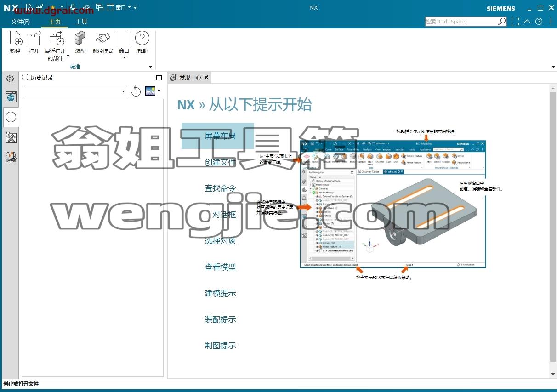Open the recently opened parts (最近打开的部件) icon
This screenshot has height=392, width=557.
click(x=56, y=39)
